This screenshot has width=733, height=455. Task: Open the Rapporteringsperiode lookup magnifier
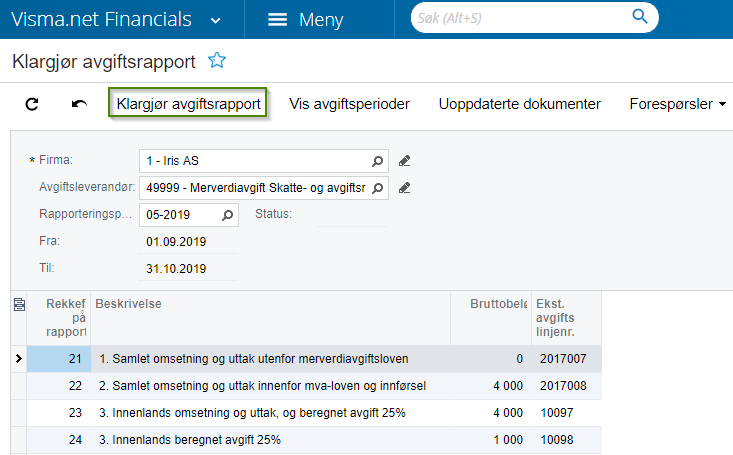227,215
